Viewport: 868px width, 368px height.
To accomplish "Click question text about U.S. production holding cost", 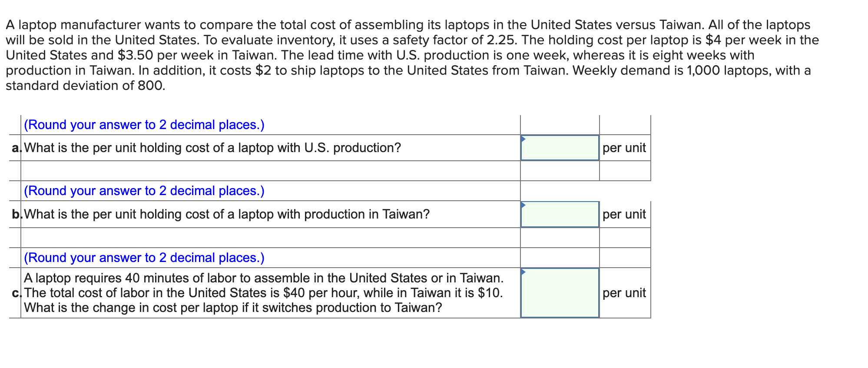I will point(212,147).
